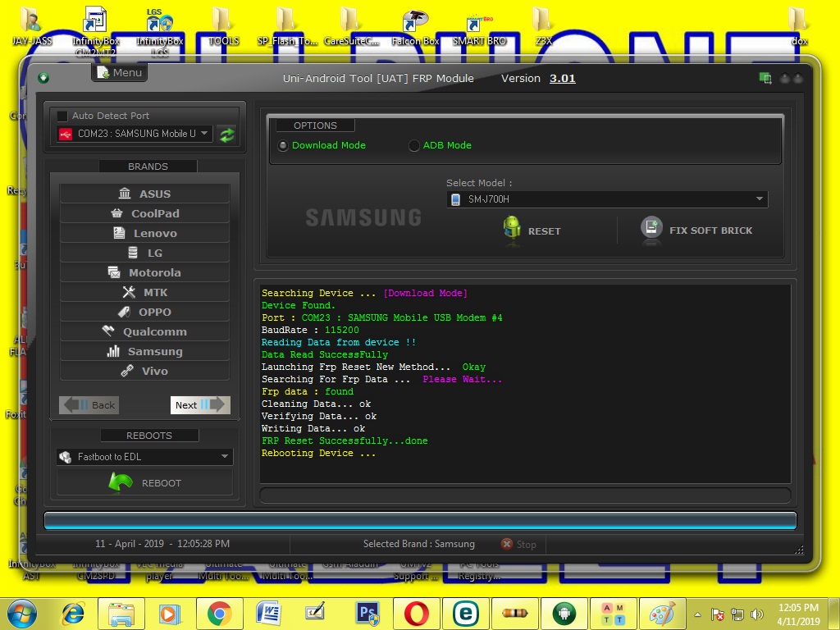840x630 pixels.
Task: Pick the LG brand
Action: coord(144,253)
